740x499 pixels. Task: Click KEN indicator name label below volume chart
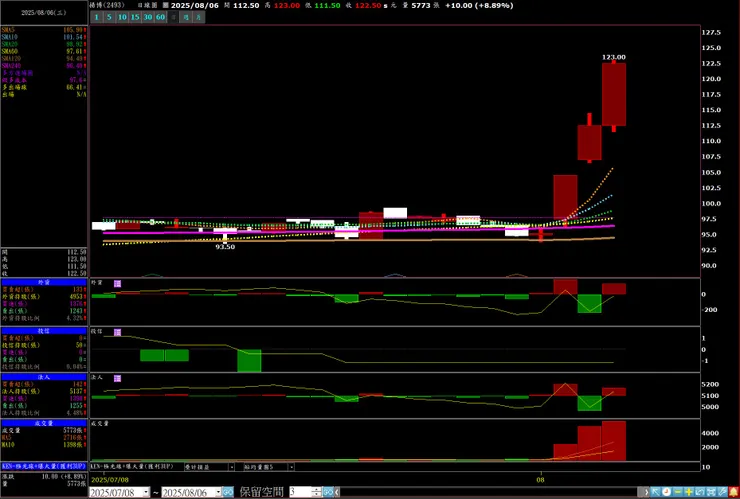pos(132,466)
